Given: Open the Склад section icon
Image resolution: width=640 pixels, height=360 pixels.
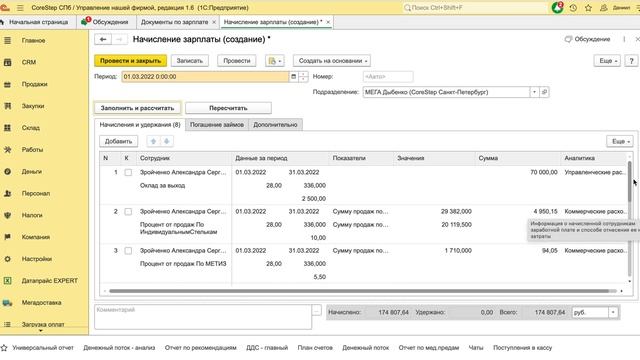Looking at the screenshot, I should click(x=7, y=128).
